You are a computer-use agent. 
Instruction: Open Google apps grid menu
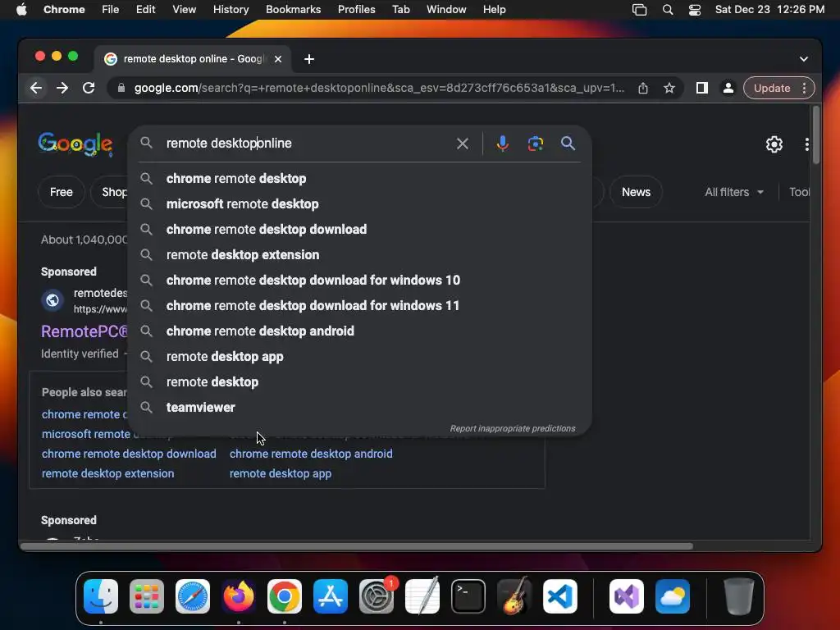806,144
